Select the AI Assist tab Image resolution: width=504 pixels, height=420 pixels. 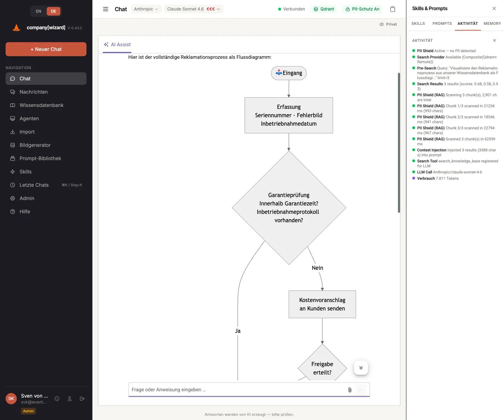tap(117, 44)
